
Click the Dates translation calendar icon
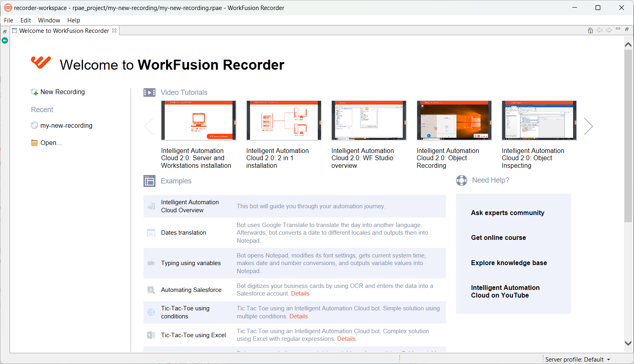coord(151,233)
